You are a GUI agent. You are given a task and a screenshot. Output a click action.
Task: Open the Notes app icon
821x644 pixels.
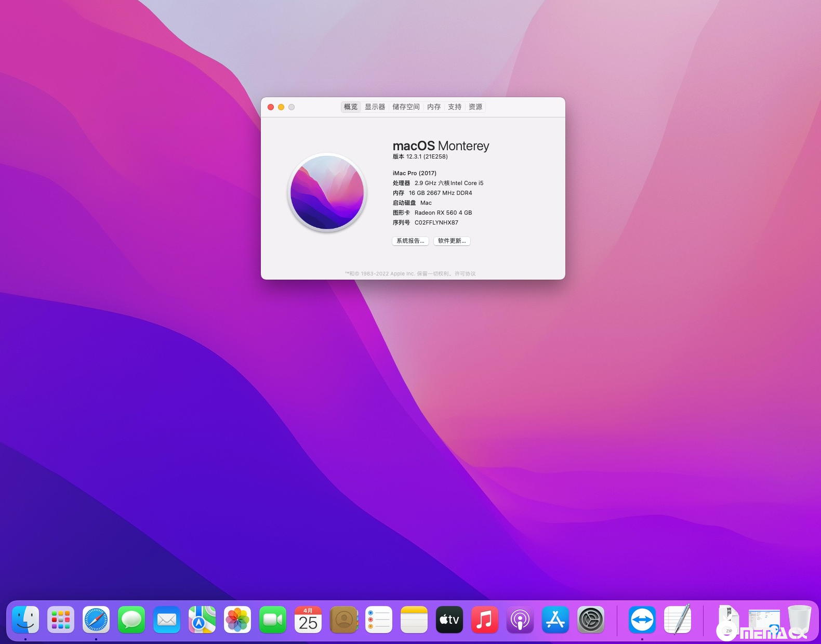pyautogui.click(x=414, y=620)
